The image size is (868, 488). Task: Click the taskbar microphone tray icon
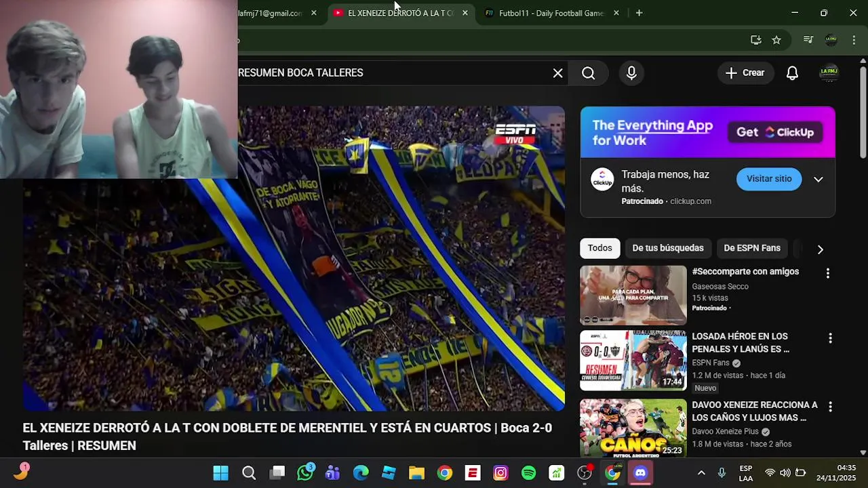(722, 473)
